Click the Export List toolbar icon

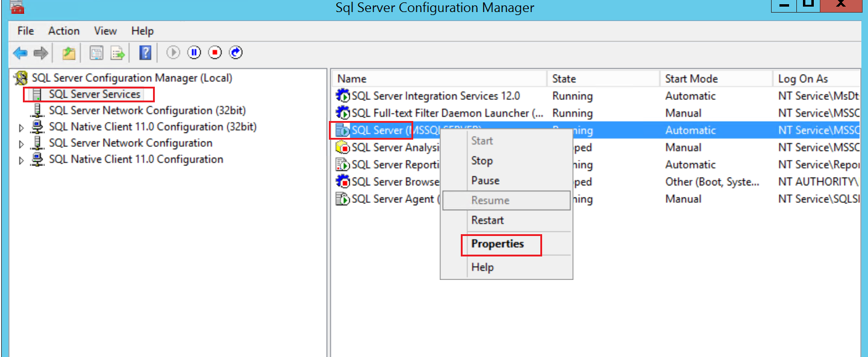click(x=117, y=53)
